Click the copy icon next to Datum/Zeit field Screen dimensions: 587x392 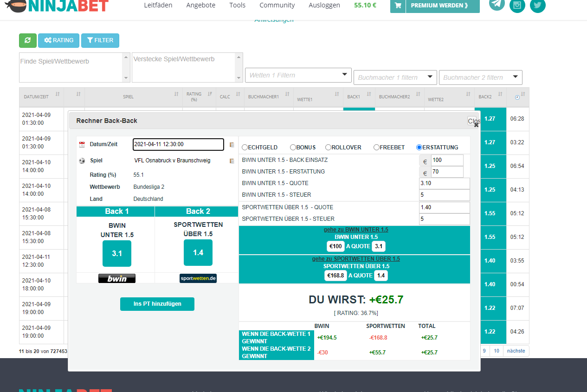coord(232,145)
